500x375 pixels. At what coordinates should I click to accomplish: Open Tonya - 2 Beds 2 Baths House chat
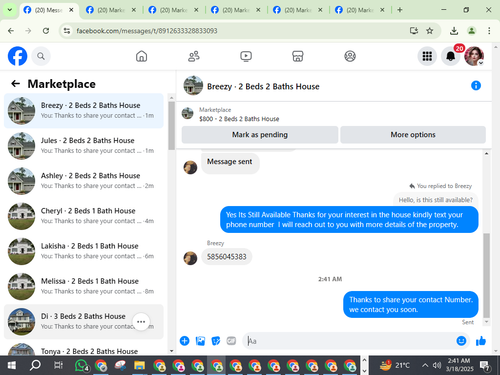tap(84, 348)
